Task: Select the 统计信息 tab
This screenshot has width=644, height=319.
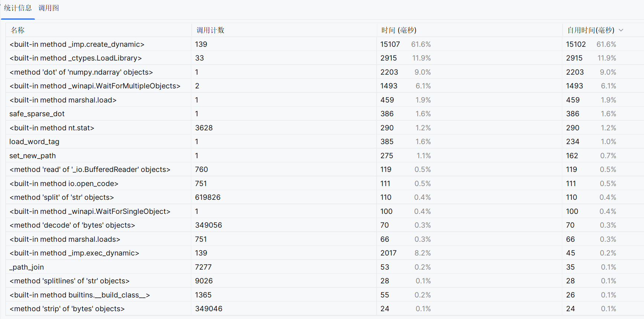Action: coord(18,8)
